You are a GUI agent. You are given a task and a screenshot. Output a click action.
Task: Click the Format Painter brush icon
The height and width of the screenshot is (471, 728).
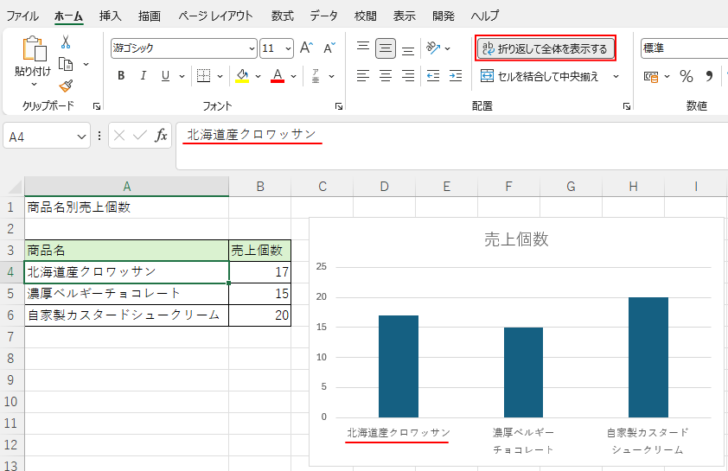click(x=65, y=85)
